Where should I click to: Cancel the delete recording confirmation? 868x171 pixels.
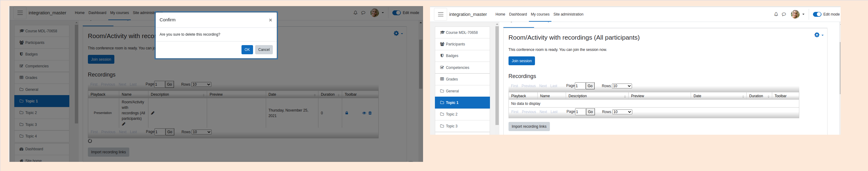click(x=263, y=50)
